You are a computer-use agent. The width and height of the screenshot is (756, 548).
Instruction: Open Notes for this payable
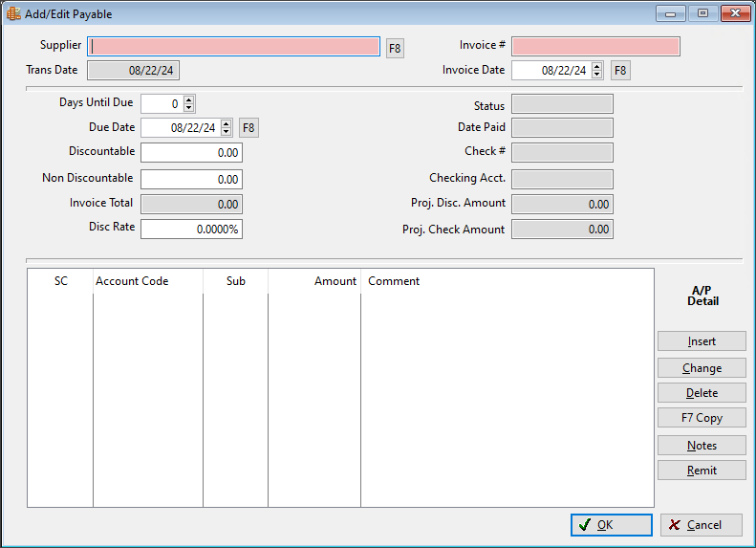[702, 446]
